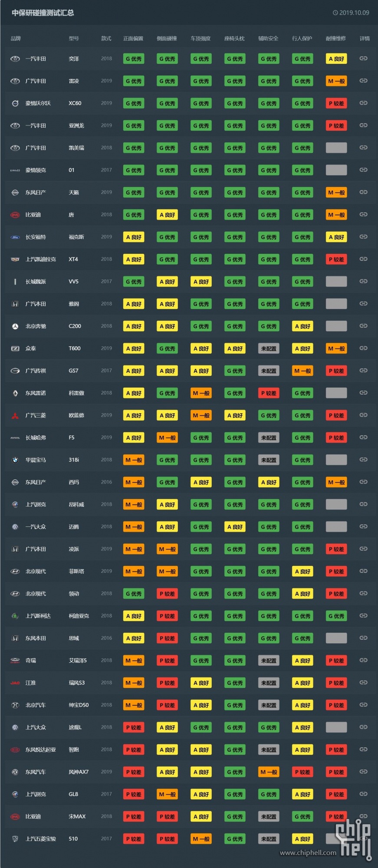Click the Mitsubishi logo beside 广汽三菱
Screen dimensions: 378x868
(x=15, y=415)
